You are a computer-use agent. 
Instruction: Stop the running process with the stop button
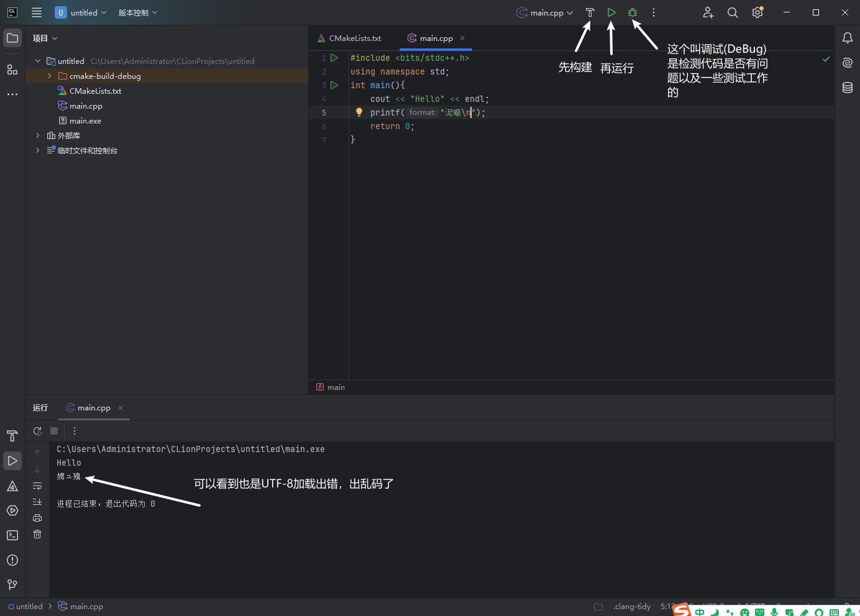pos(53,430)
